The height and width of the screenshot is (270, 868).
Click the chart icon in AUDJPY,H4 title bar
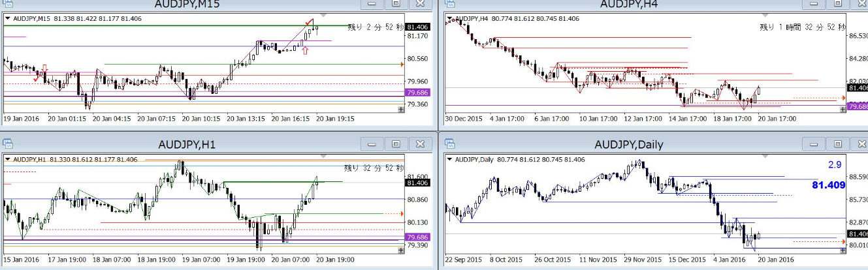451,3
